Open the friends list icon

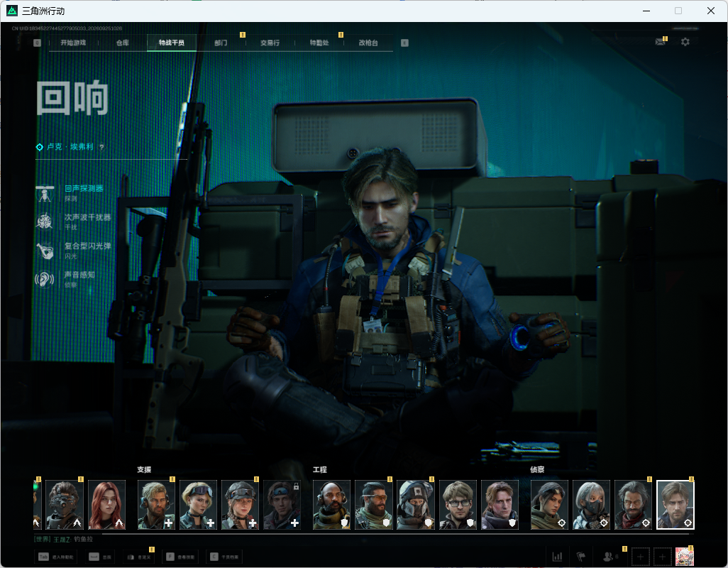(610, 556)
